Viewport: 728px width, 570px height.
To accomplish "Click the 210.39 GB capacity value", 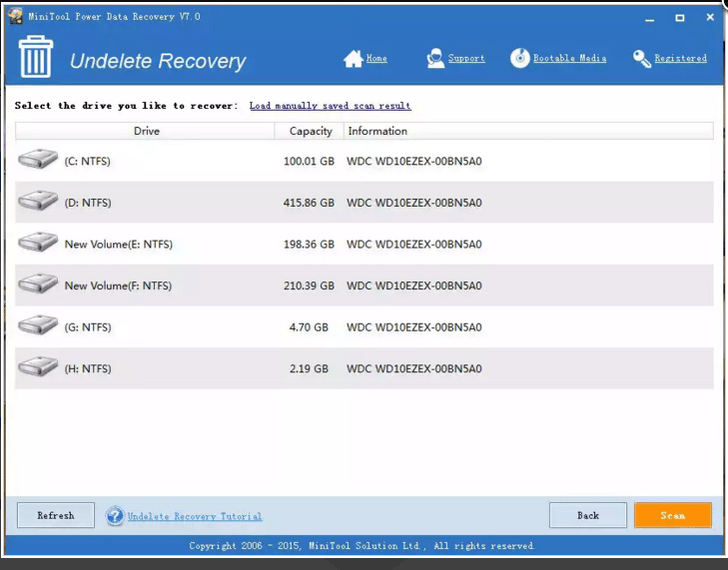I will [x=309, y=285].
